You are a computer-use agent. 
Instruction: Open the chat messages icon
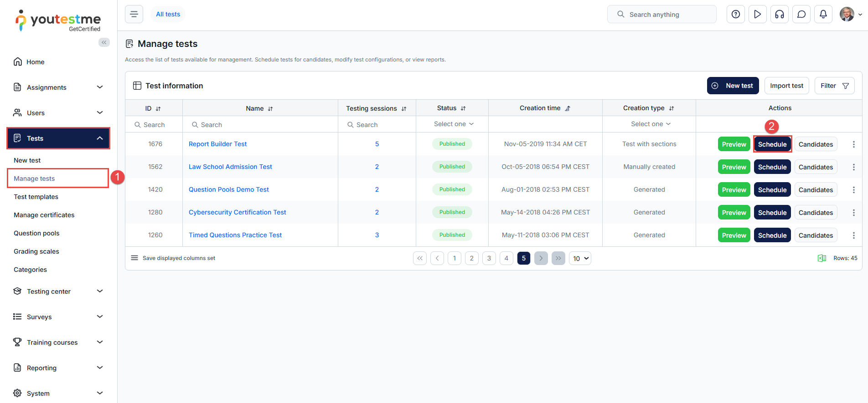pos(801,15)
